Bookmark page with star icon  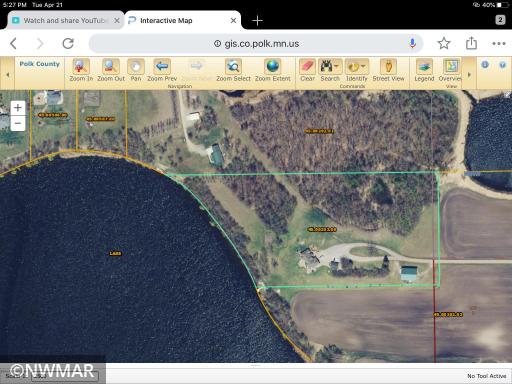point(444,43)
